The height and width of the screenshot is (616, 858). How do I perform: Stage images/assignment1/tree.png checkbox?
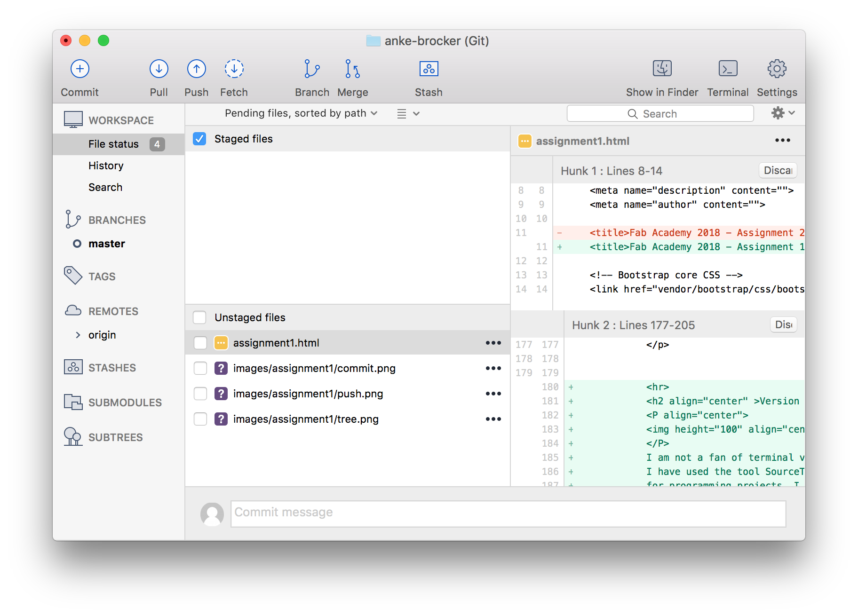200,419
